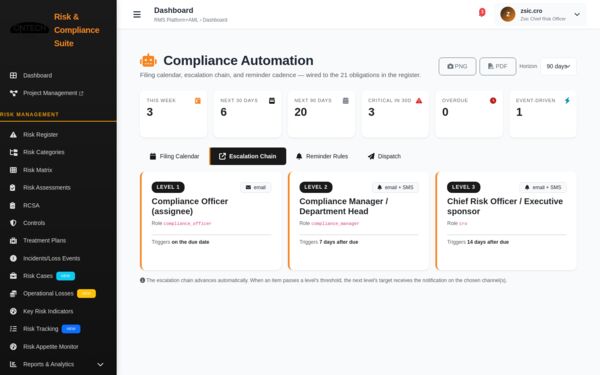Click the 'on the due date' trigger text
600x375 pixels.
pyautogui.click(x=191, y=242)
